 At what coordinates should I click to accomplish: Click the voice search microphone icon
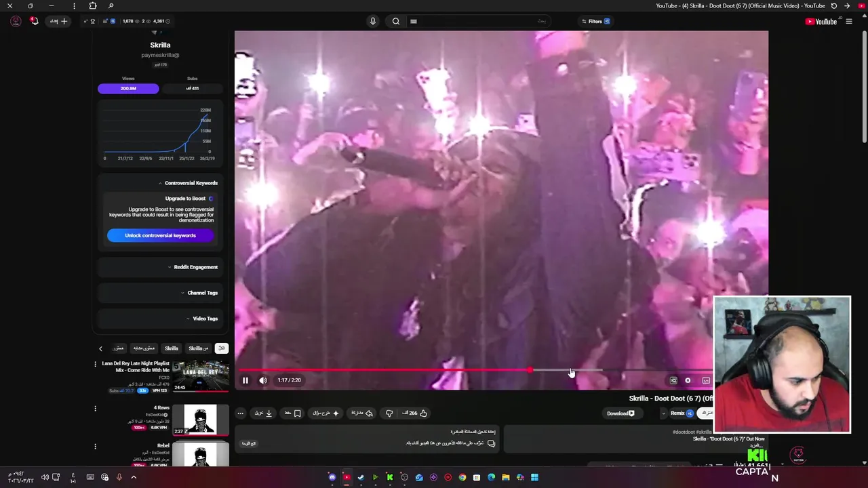pos(372,21)
